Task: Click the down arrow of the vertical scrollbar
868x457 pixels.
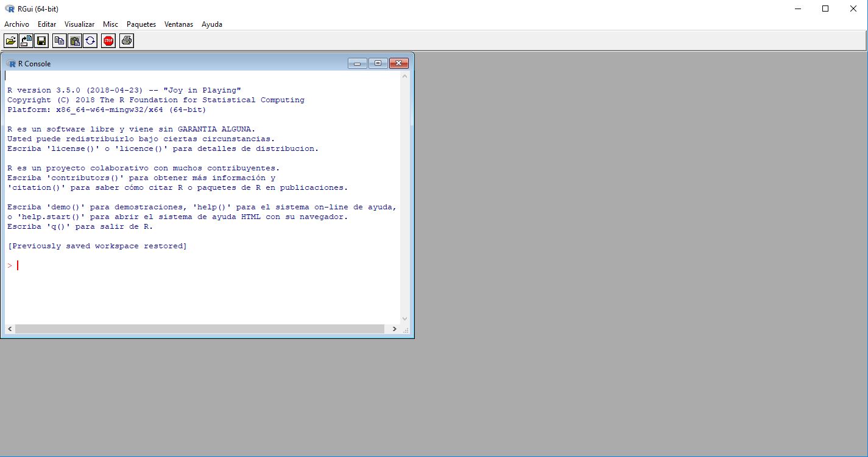Action: [x=404, y=318]
